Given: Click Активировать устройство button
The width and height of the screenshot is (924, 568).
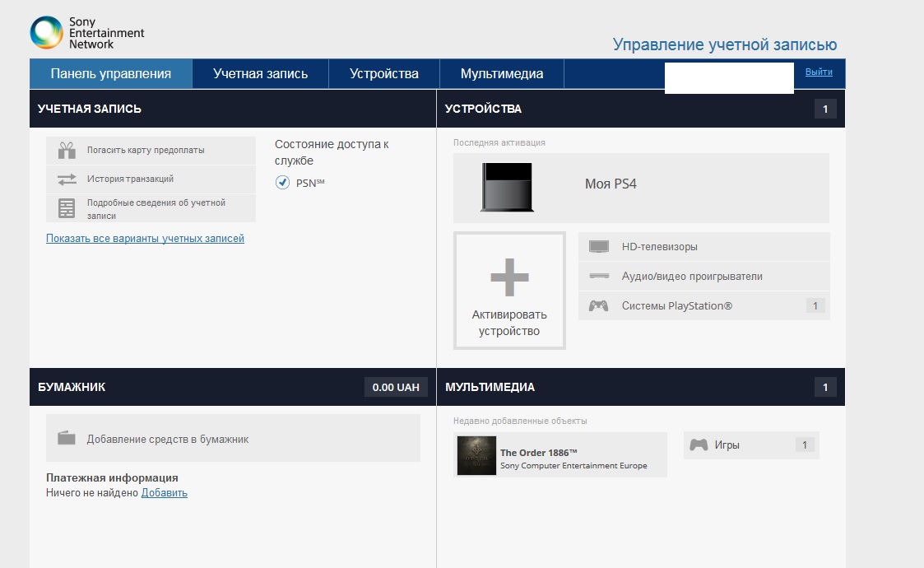Looking at the screenshot, I should (510, 291).
